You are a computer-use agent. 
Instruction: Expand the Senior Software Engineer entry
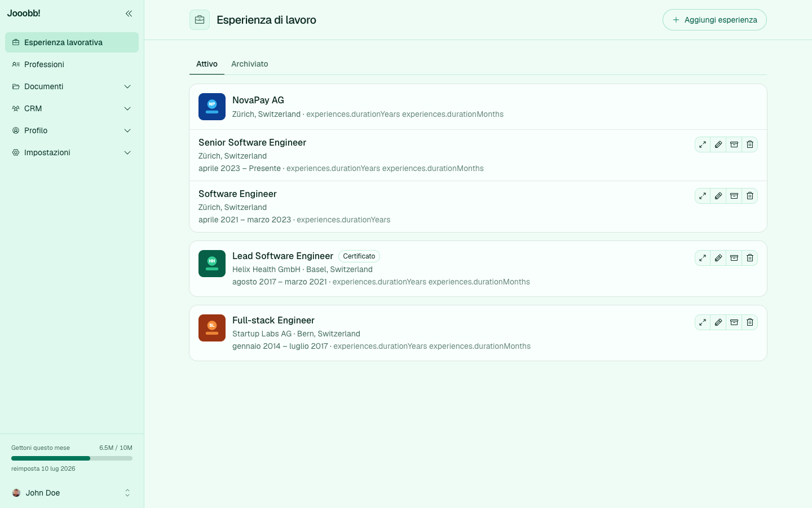coord(703,144)
